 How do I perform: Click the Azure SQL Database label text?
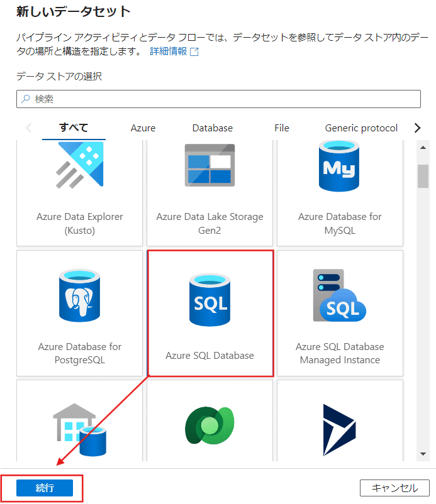(210, 356)
